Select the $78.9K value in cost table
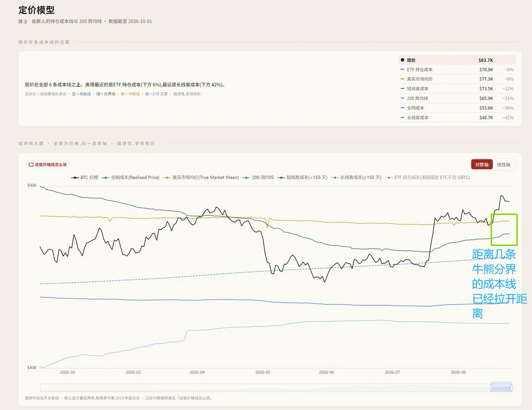Image resolution: width=532 pixels, height=410 pixels. tap(486, 70)
